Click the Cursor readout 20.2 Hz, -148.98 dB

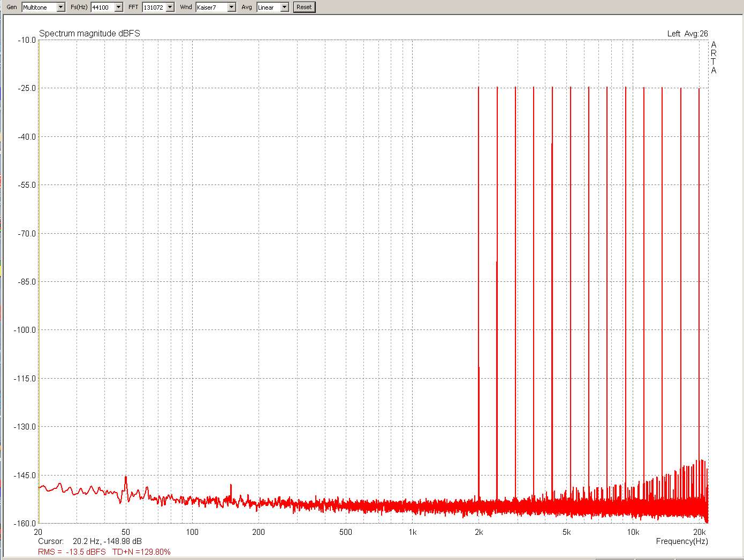coord(90,541)
